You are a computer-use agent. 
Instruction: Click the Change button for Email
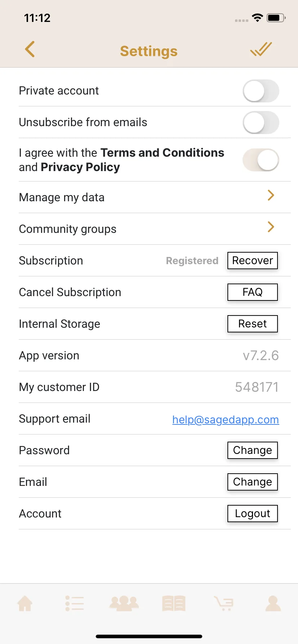[253, 482]
